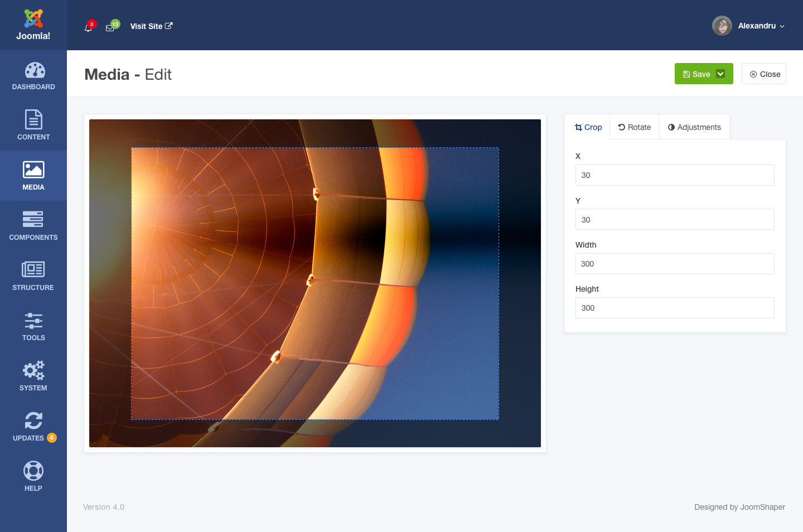Open the Alexandru user menu
Viewport: 803px width, 532px height.
(x=748, y=26)
